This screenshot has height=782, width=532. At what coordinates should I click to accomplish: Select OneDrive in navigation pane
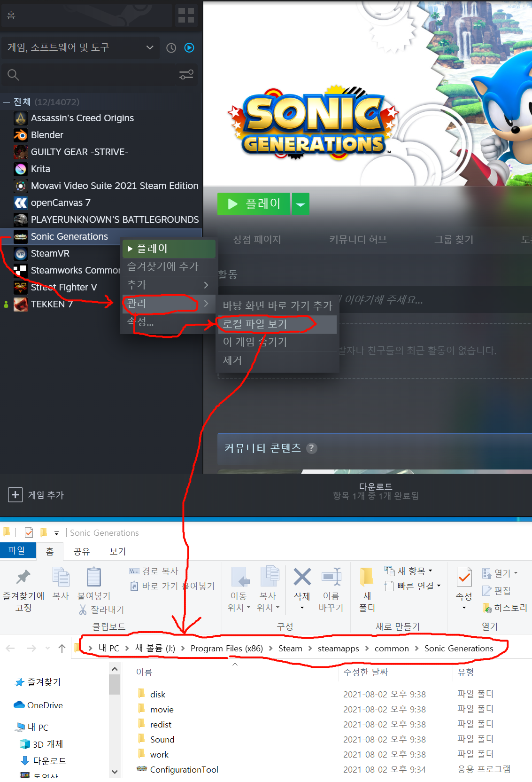(45, 705)
